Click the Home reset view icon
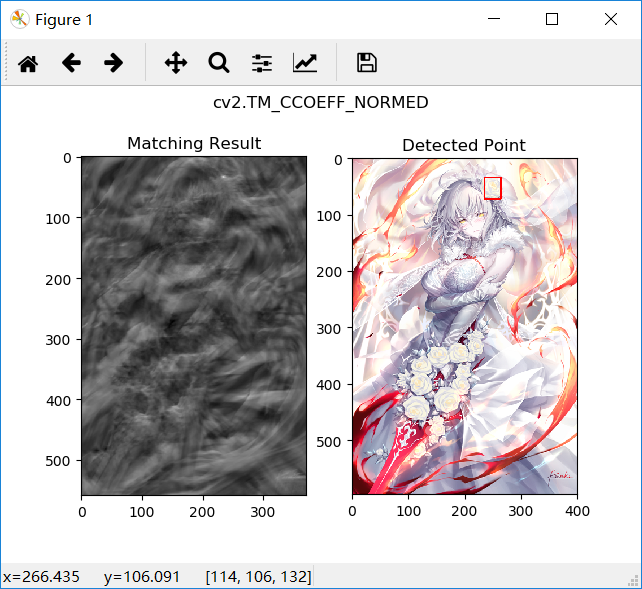Viewport: 642px width, 589px height. pyautogui.click(x=28, y=63)
